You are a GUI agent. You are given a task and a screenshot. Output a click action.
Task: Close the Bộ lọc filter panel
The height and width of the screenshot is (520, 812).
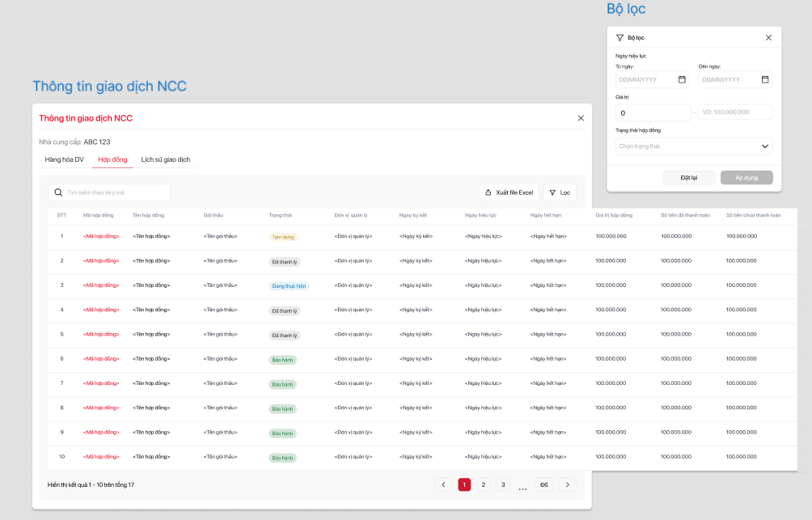[768, 37]
